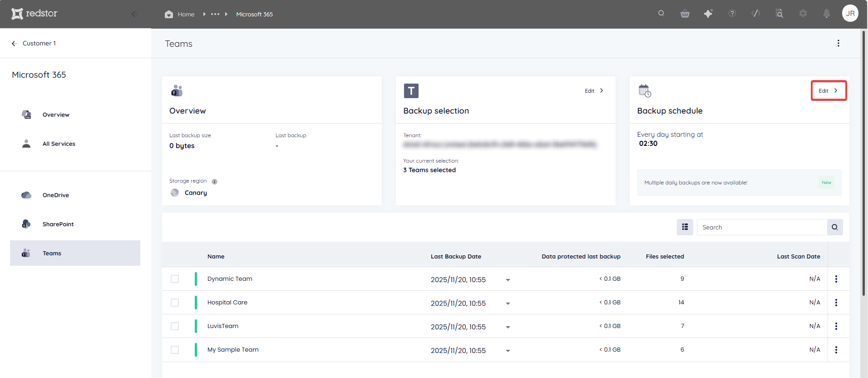Expand the breadcrumb ellipsis
This screenshot has width=868, height=378.
tap(215, 14)
